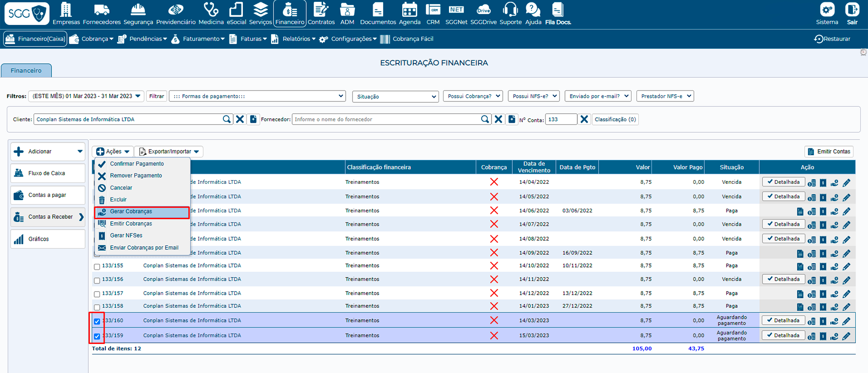Viewport: 868px width, 373px height.
Task: Check the checkbox for 133/156
Action: coord(97,281)
